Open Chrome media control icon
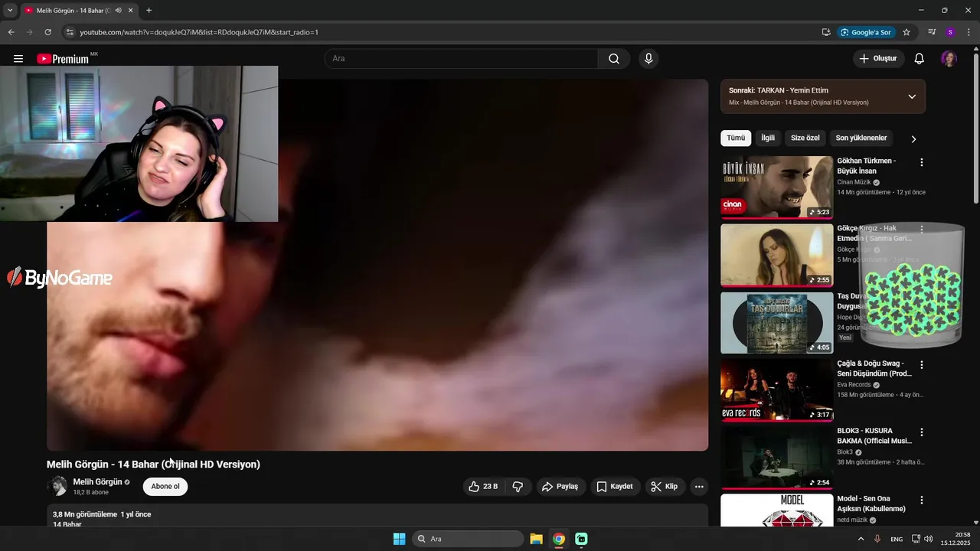The image size is (980, 551). pyautogui.click(x=932, y=32)
